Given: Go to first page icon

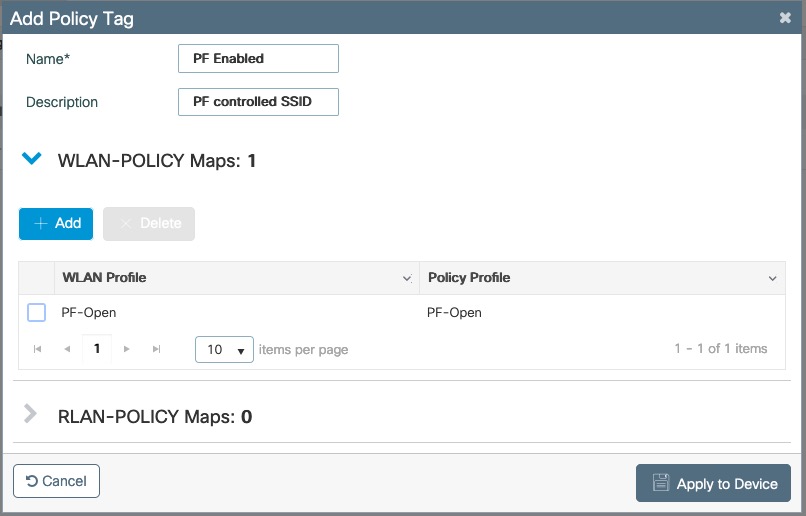Looking at the screenshot, I should (38, 349).
